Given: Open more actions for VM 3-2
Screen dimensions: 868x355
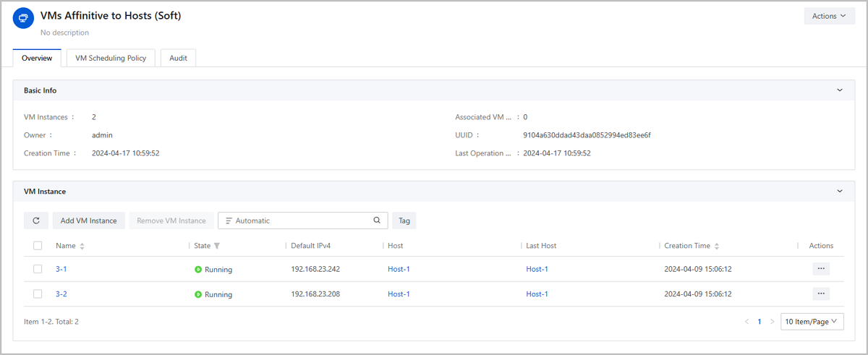Looking at the screenshot, I should 820,294.
